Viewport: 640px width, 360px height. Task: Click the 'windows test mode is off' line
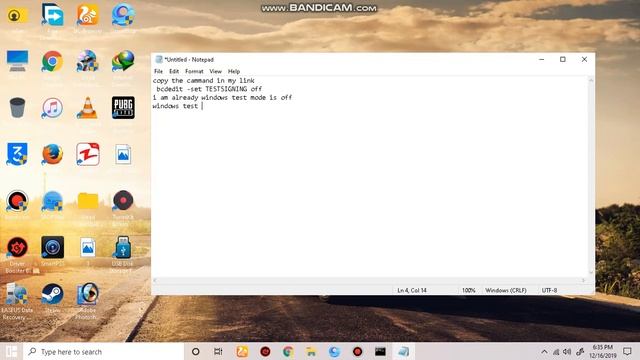click(x=247, y=98)
